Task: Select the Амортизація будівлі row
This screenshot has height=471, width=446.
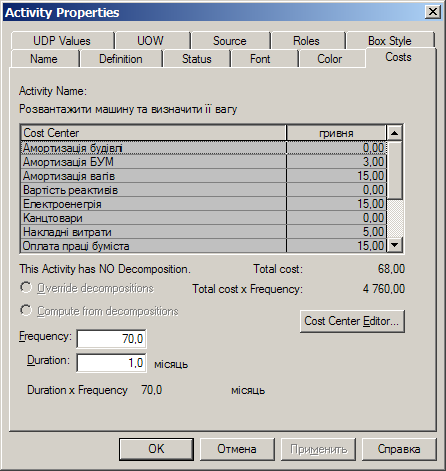Action: click(x=204, y=148)
